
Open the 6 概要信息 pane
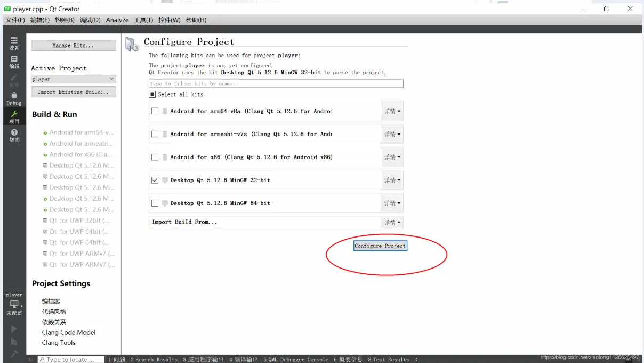pos(348,359)
